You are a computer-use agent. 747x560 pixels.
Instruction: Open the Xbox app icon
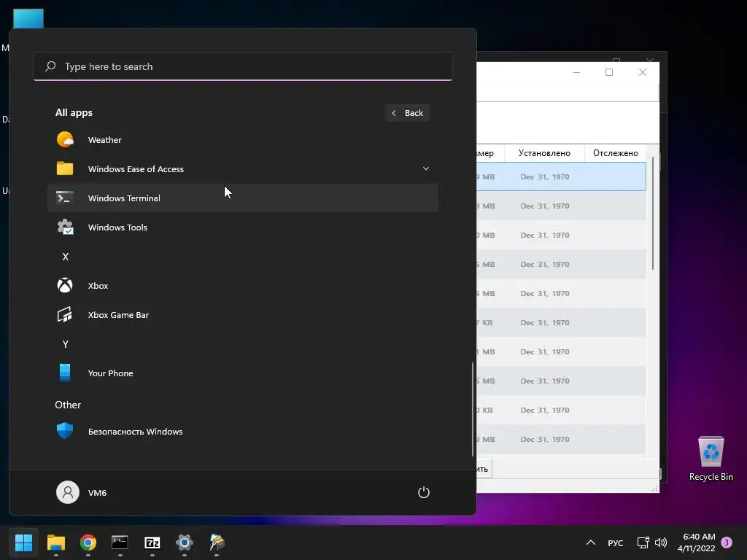coord(65,285)
